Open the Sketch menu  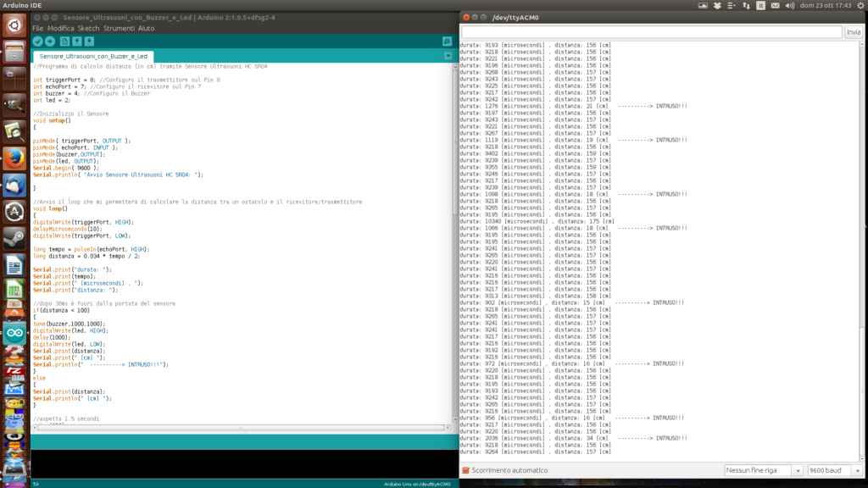coord(88,28)
